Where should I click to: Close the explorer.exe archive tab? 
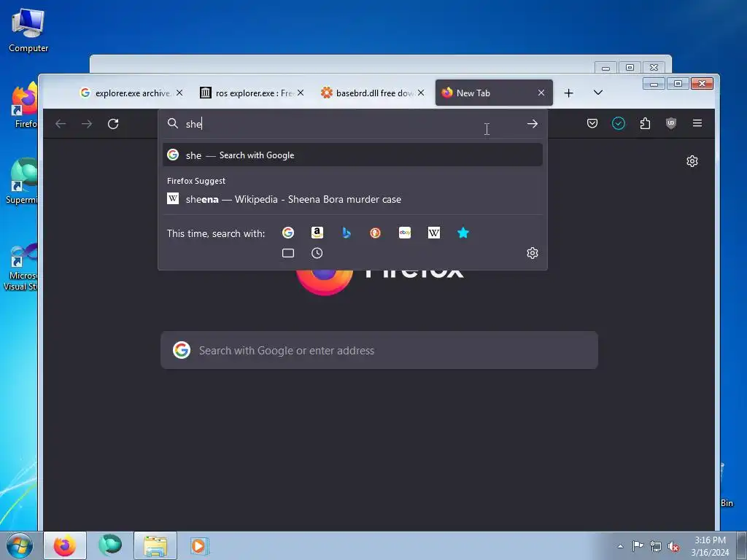pyautogui.click(x=179, y=93)
